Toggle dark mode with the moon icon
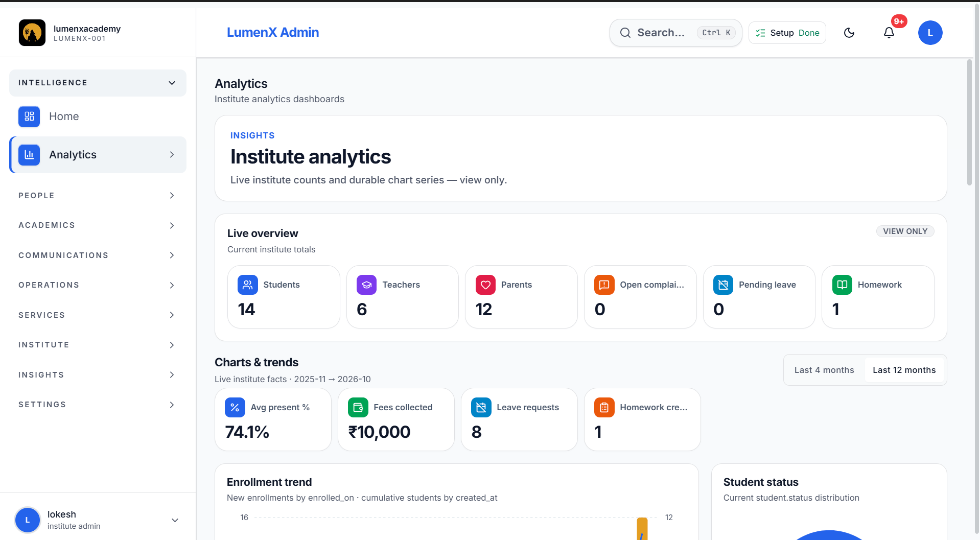 [x=849, y=33]
